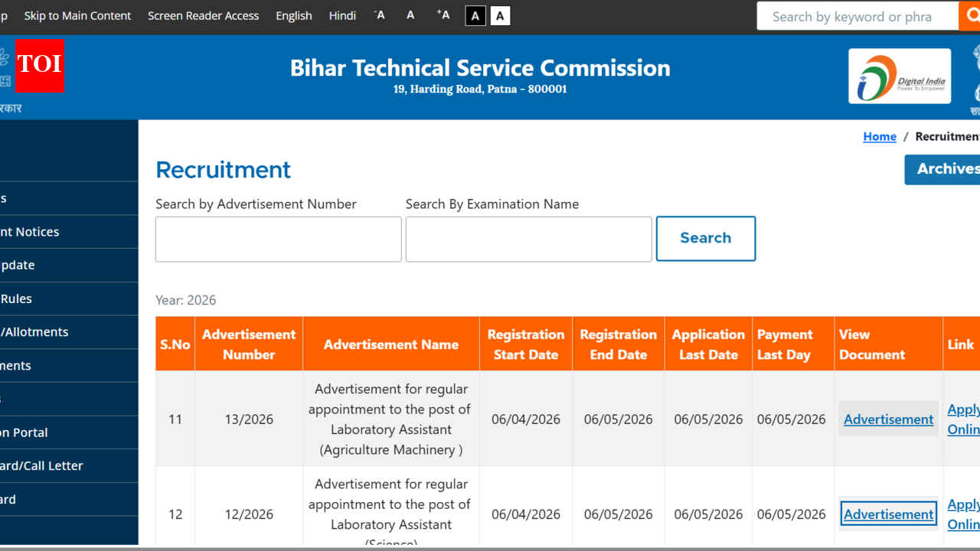Reset font size with normal A
The height and width of the screenshot is (551, 980).
[x=410, y=15]
